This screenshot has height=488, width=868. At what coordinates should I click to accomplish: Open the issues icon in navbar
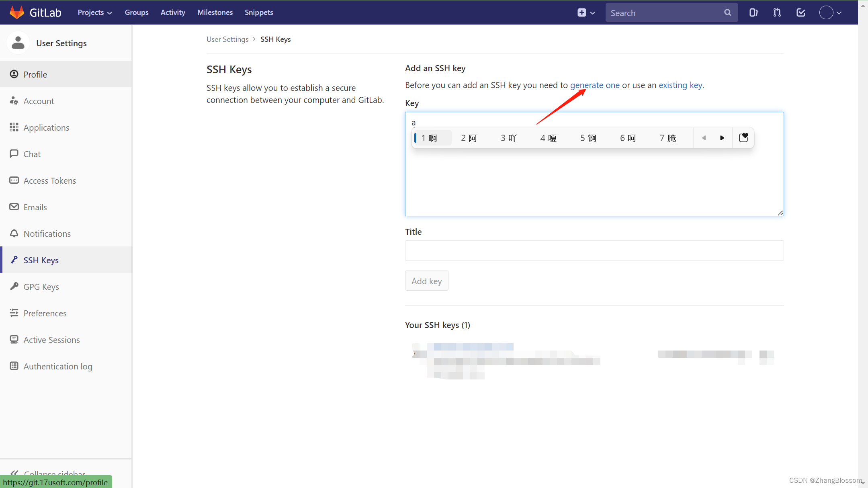[x=753, y=12]
